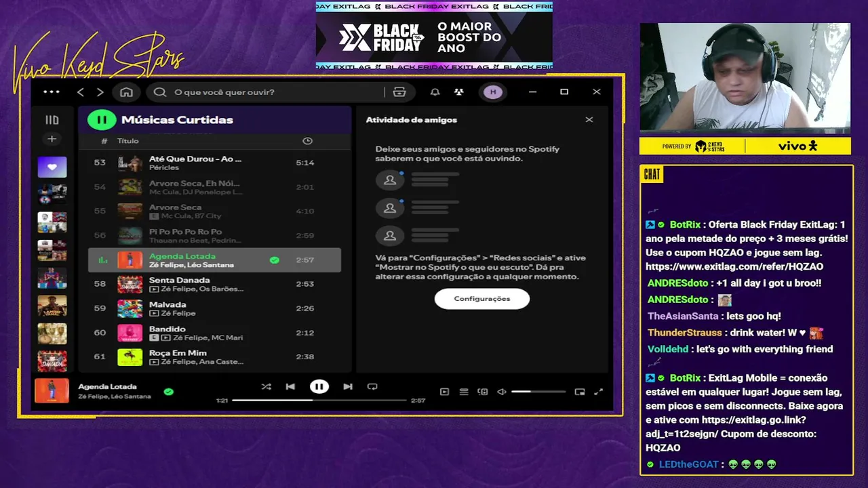Open artist link 'Péricles'

click(x=164, y=167)
